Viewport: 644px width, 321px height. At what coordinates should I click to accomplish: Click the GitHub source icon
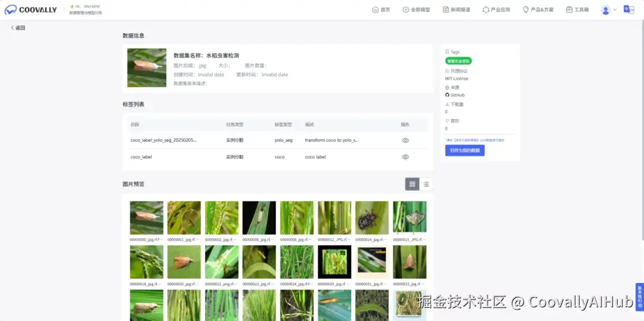[x=447, y=95]
